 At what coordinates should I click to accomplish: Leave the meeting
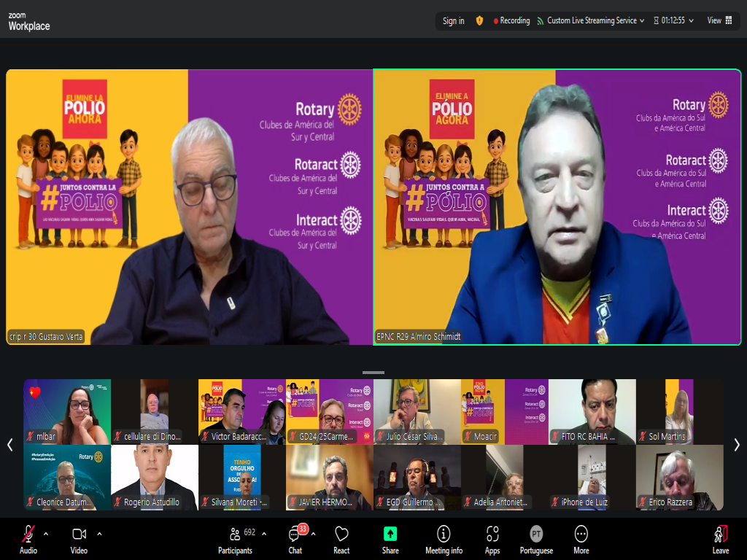pos(720,539)
